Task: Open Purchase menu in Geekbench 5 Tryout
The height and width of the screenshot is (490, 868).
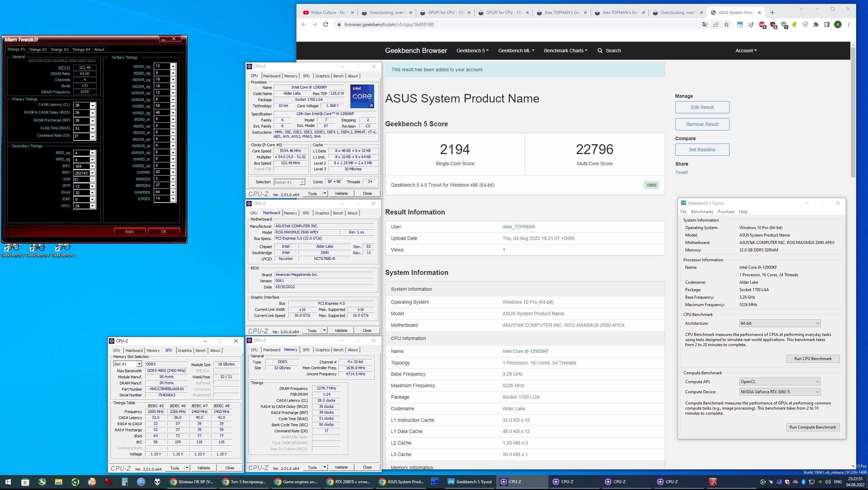Action: (726, 212)
